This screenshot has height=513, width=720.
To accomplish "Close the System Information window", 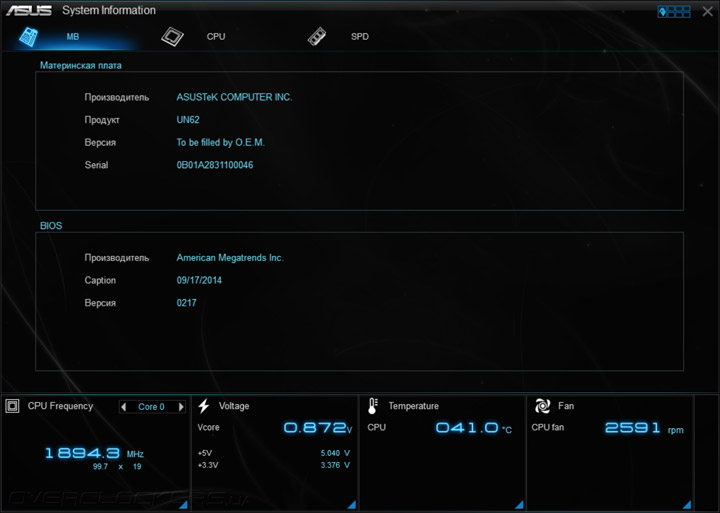I will [708, 11].
